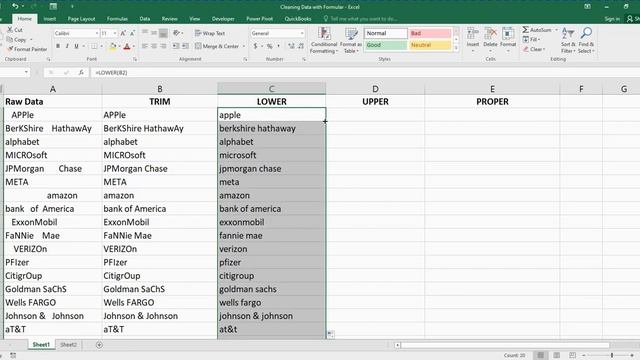Increase font size with the large A

point(123,33)
